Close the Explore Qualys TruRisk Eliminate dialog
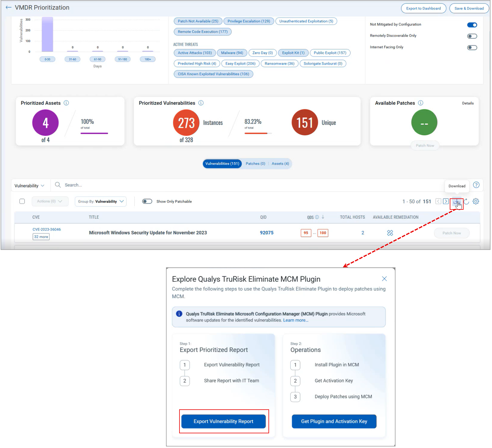The height and width of the screenshot is (448, 492). click(384, 279)
